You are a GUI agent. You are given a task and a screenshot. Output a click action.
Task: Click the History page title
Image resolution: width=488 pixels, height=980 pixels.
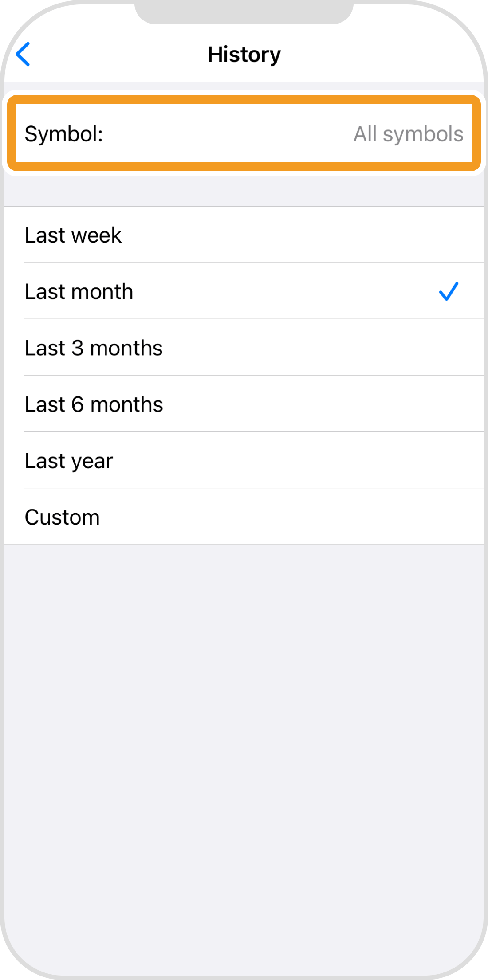pos(244,55)
